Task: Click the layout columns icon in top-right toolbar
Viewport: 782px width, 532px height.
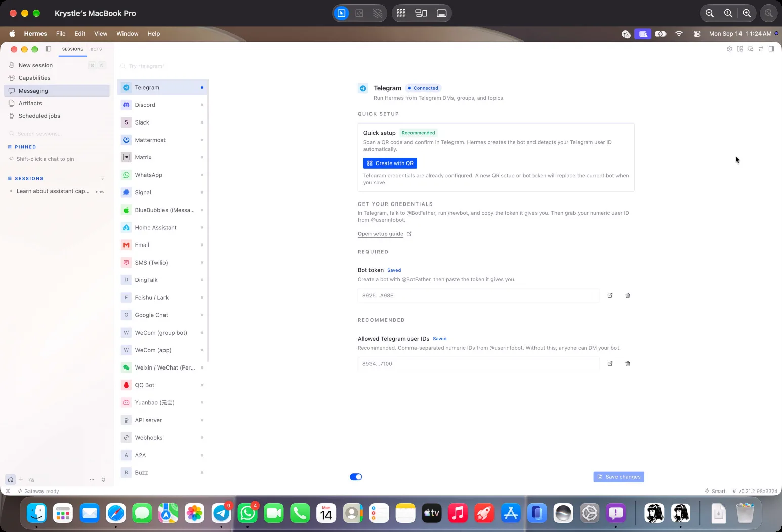Action: (740, 49)
